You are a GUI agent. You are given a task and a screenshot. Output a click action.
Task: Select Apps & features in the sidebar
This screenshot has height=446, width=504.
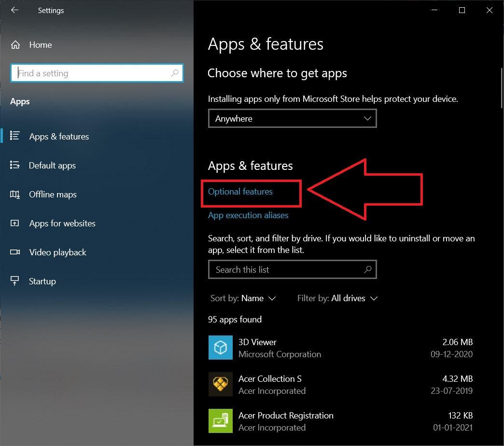[59, 136]
